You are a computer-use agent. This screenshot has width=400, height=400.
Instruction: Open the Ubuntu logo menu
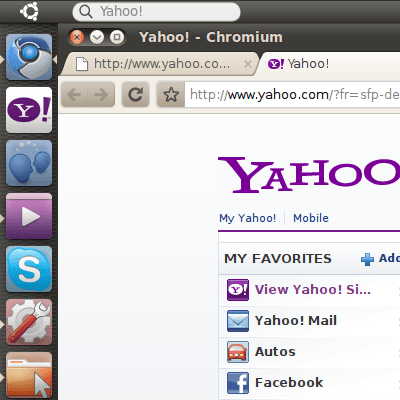tap(29, 11)
